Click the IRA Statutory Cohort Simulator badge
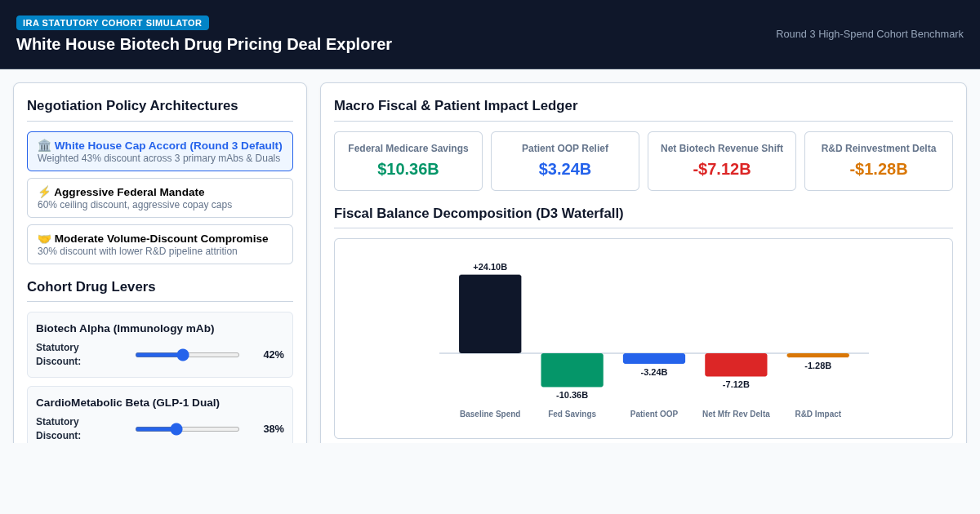This screenshot has height=514, width=980. (x=113, y=23)
